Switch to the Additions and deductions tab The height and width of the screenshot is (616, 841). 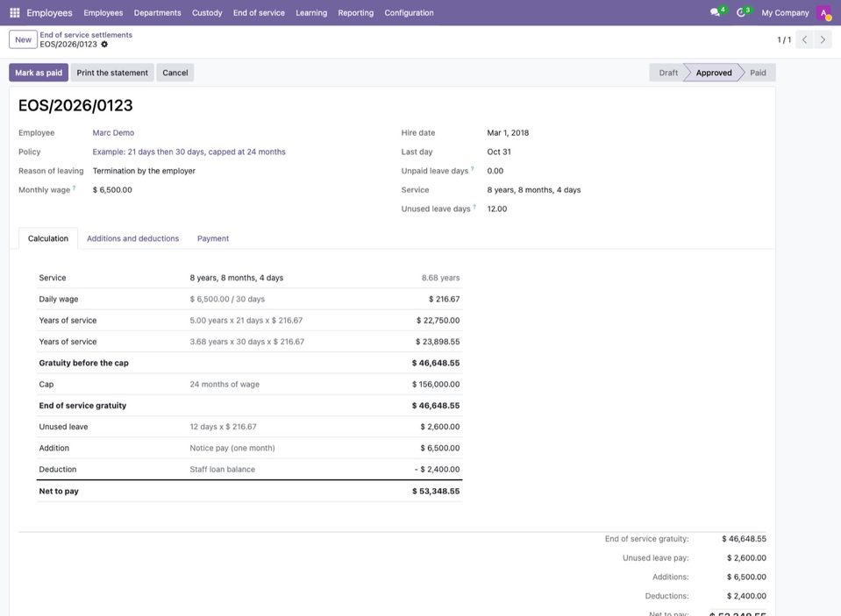tap(133, 238)
